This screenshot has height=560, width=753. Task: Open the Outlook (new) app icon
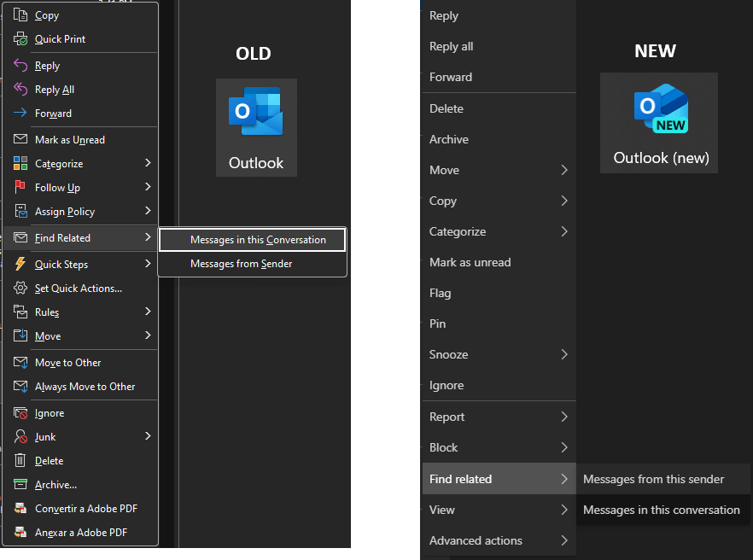659,123
